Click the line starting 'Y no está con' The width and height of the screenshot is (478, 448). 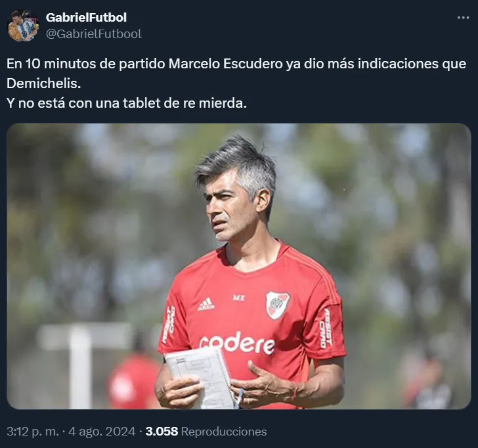(127, 103)
